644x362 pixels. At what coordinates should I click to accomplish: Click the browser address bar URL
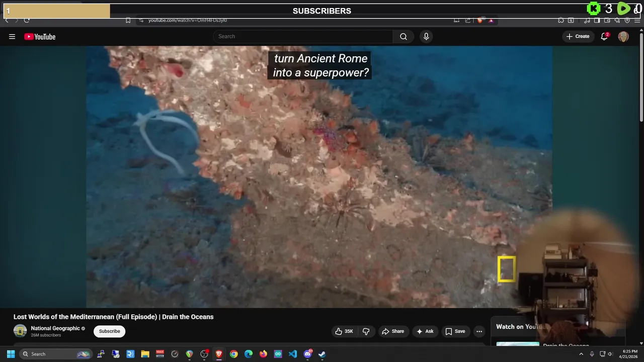(x=188, y=20)
